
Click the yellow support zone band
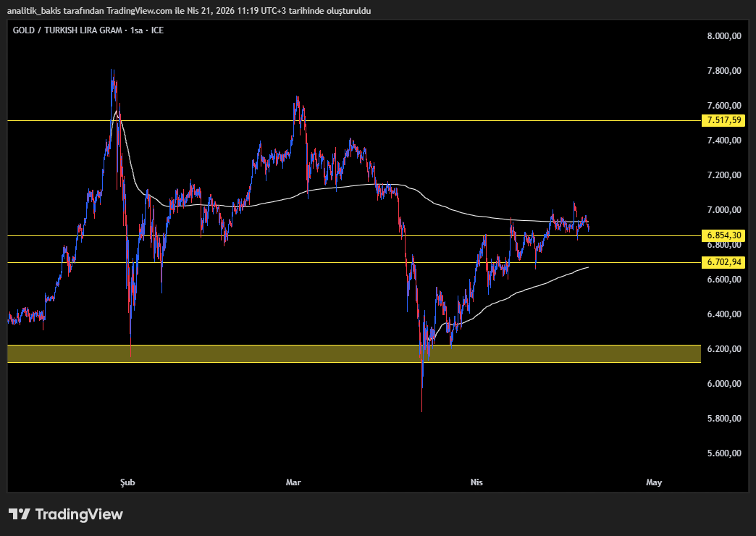point(354,353)
